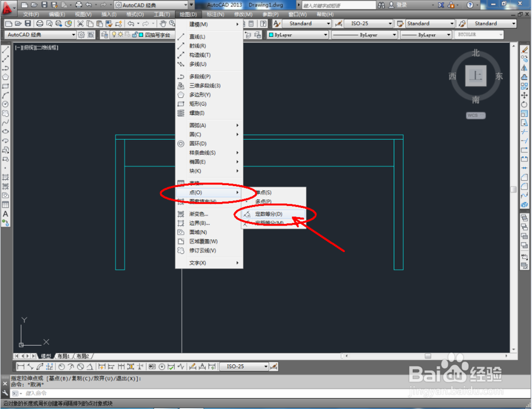Click the Angular dimension icon in bottom toolbar
Screen dimensions: 532x409
(x=90, y=366)
